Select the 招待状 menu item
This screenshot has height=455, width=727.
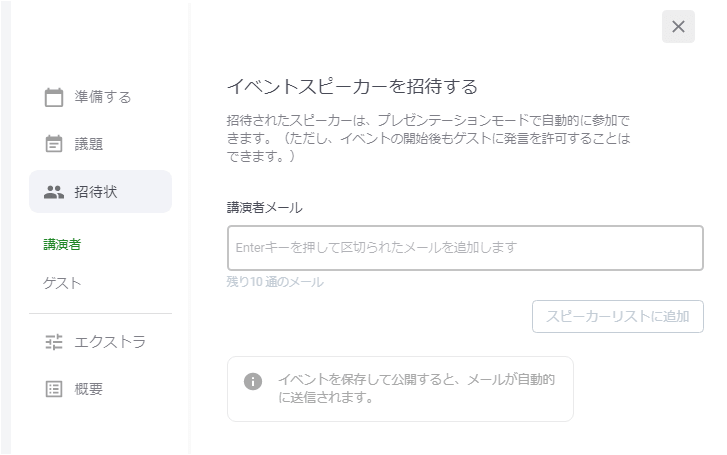100,192
